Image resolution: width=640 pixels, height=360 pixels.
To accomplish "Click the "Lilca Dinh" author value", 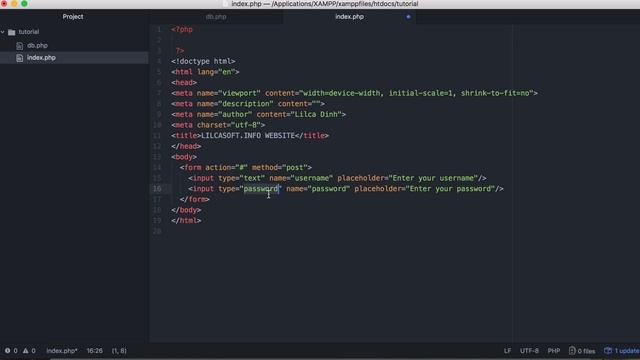I will pyautogui.click(x=318, y=114).
